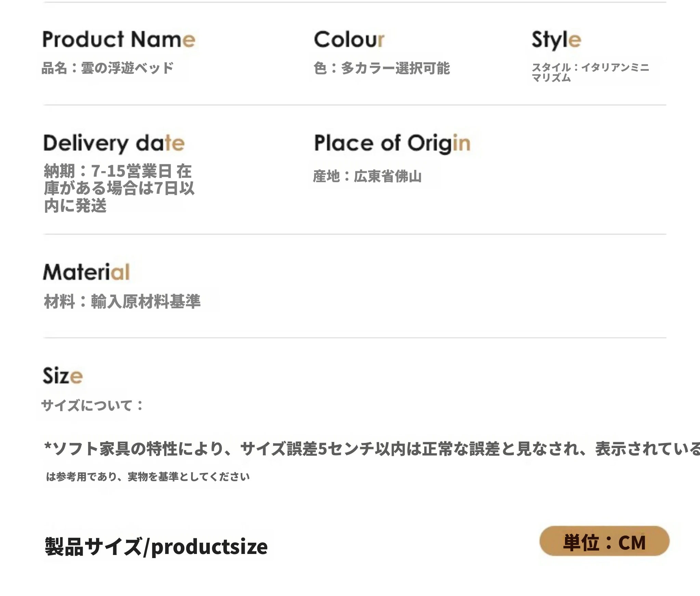Click the ソフト家具の特性 size error note
Image resolution: width=700 pixels, height=596 pixels.
(372, 449)
